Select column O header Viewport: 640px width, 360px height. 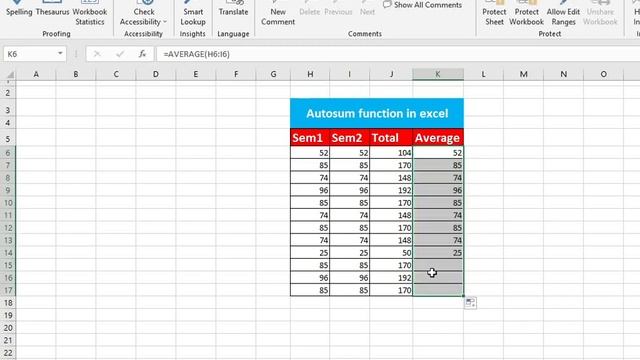pyautogui.click(x=603, y=74)
